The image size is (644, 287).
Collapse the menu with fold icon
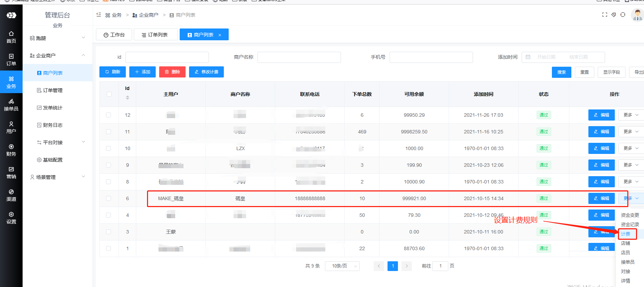tap(99, 15)
